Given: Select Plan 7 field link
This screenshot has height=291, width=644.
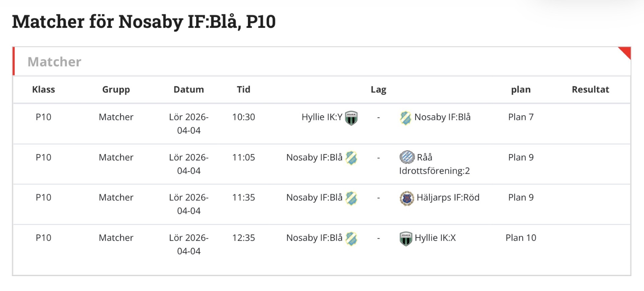Looking at the screenshot, I should (x=521, y=117).
